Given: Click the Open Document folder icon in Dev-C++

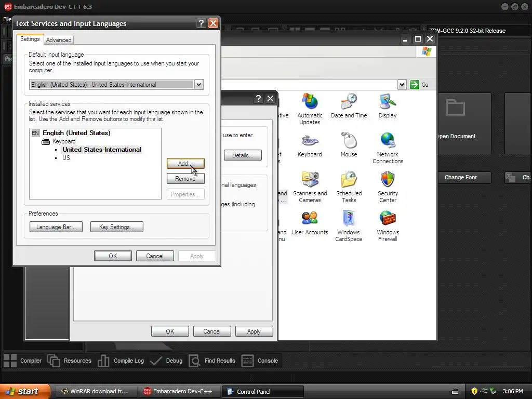Looking at the screenshot, I should coord(455,108).
